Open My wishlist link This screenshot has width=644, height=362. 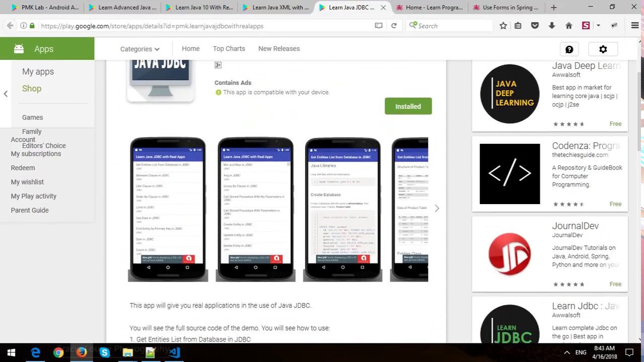click(x=27, y=182)
